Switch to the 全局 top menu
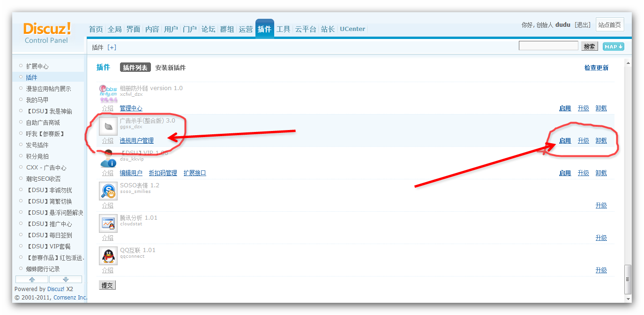Viewport: 644px width, 315px height. 115,29
